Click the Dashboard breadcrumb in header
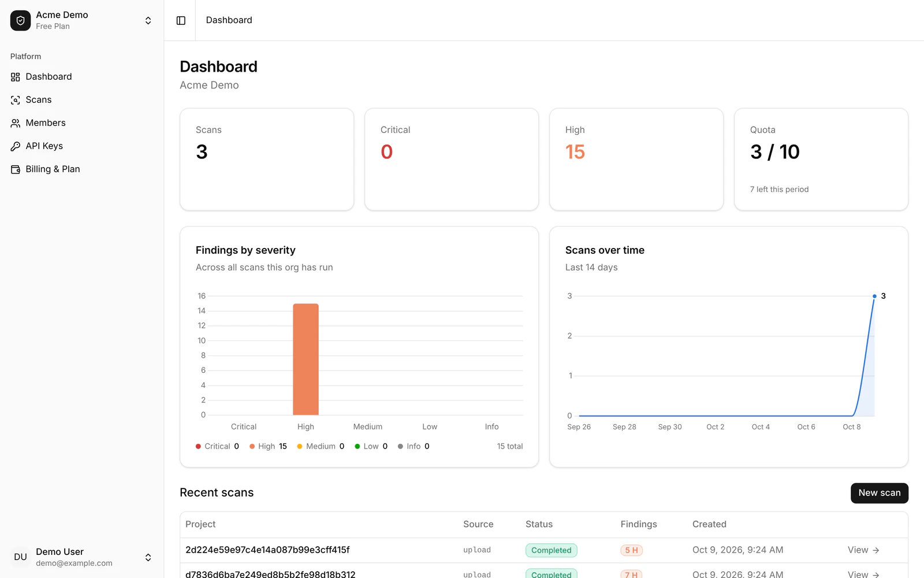The image size is (924, 578). (229, 20)
